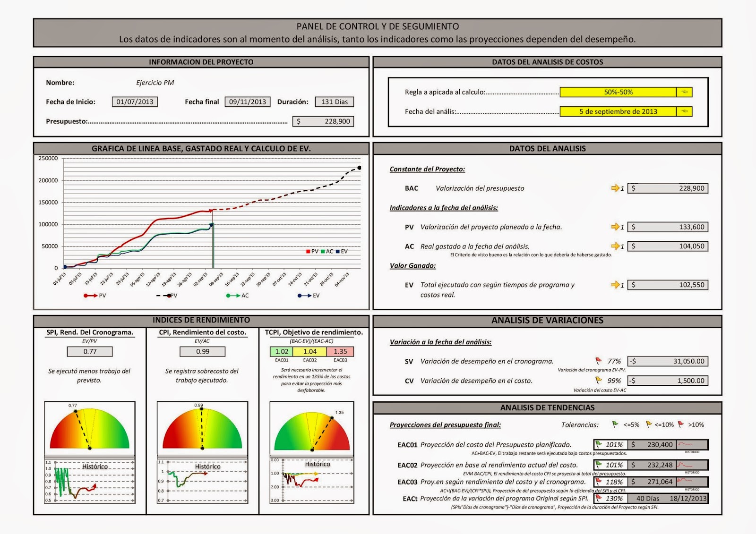Screen dimensions: 756x534
Task: Click the black end point of the baseline curve
Action: pos(359,168)
